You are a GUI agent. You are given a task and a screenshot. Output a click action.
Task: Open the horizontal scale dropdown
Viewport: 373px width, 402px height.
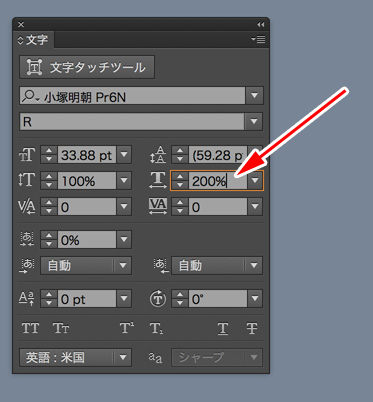tap(255, 180)
